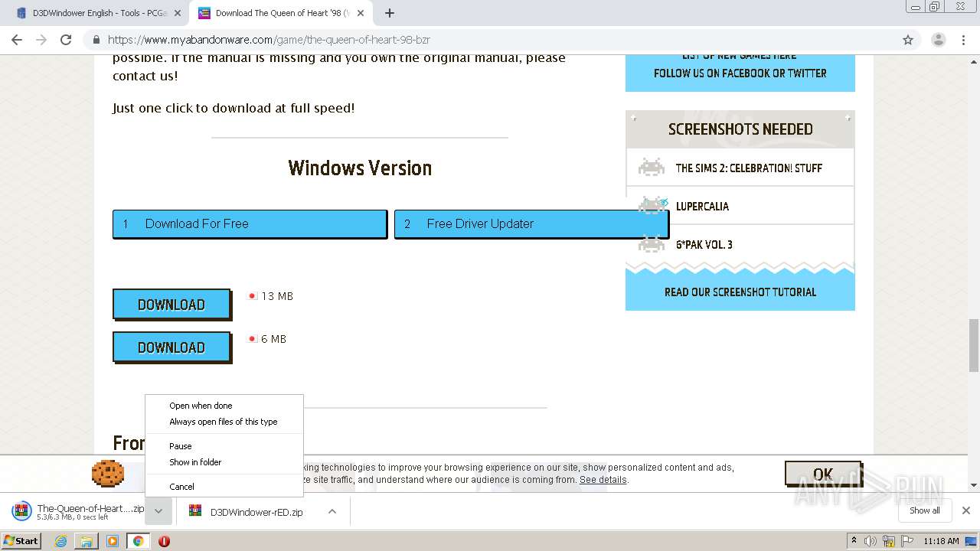Click the cookie icon in consent banner
Screen dimensions: 980x551
pyautogui.click(x=108, y=474)
